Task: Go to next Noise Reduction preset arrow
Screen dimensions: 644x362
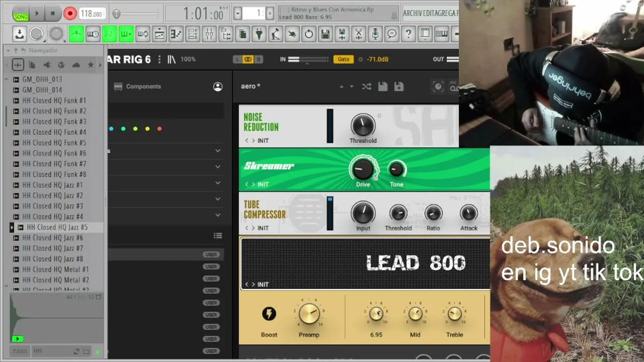Action: (253, 141)
